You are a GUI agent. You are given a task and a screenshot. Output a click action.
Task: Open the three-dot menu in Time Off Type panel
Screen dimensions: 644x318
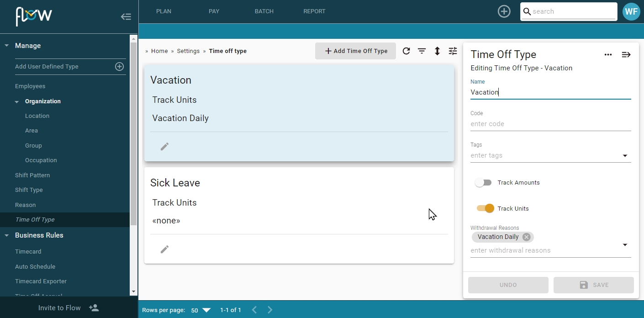(x=608, y=55)
